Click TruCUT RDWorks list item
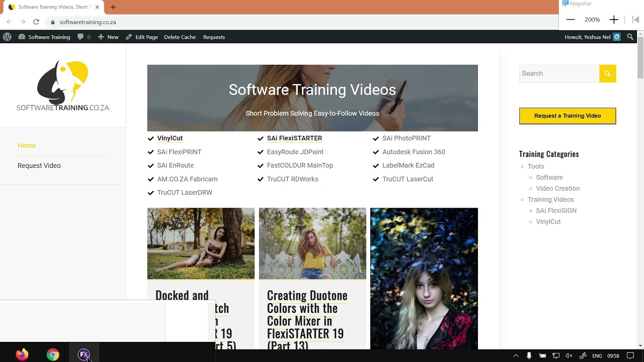 point(292,179)
